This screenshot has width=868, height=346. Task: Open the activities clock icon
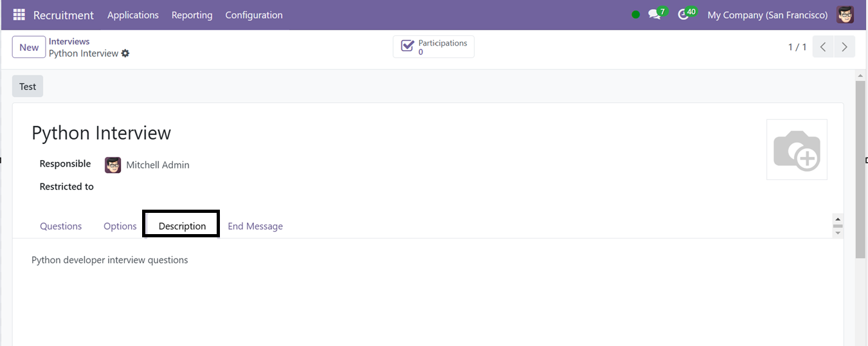tap(683, 15)
